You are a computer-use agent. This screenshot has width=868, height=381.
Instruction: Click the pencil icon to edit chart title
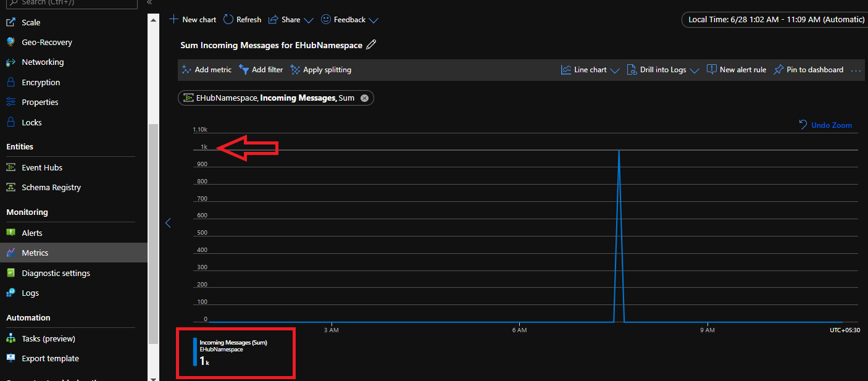[371, 45]
